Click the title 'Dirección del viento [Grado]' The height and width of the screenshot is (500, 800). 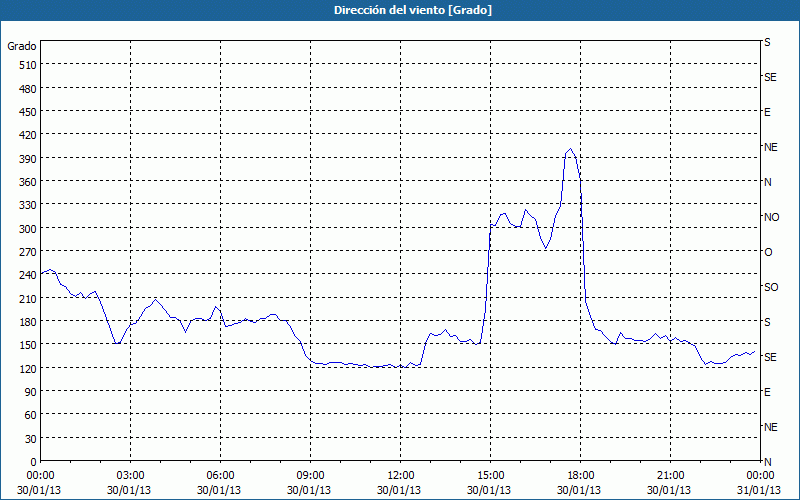point(413,10)
